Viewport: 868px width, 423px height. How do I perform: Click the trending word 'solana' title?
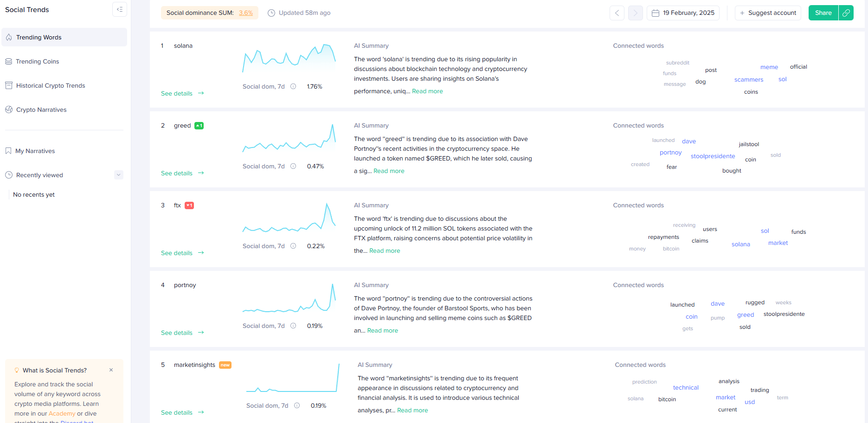click(183, 45)
